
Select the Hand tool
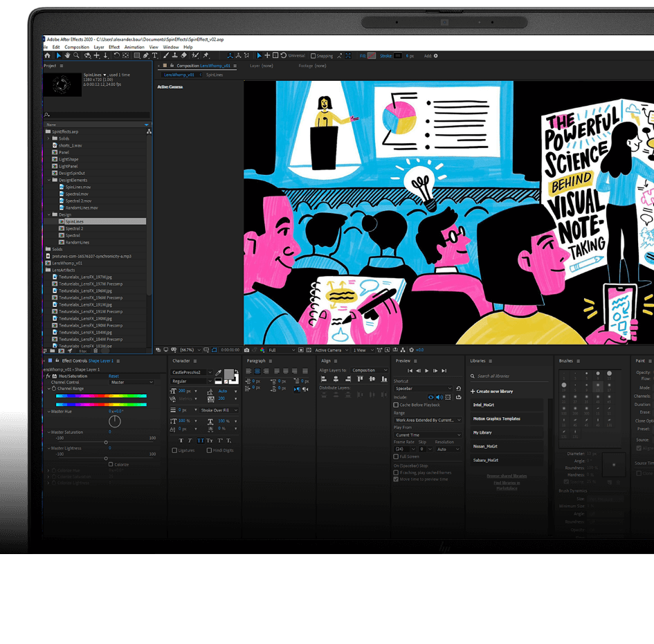click(67, 55)
